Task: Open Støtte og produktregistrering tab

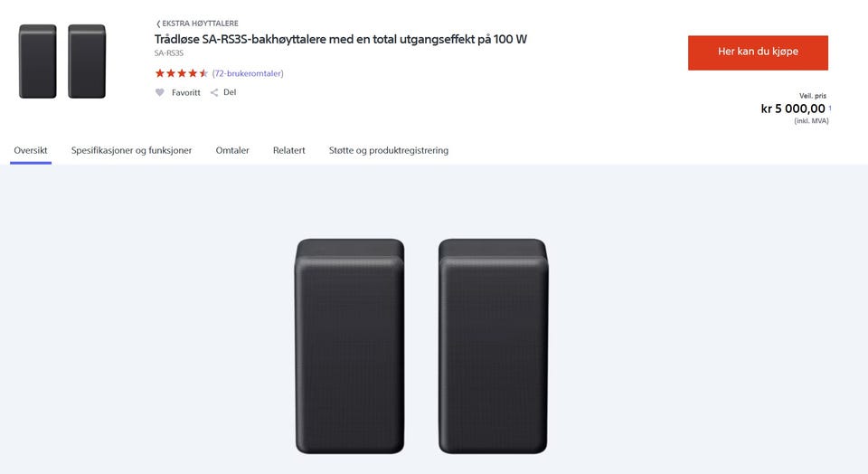Action: [389, 150]
